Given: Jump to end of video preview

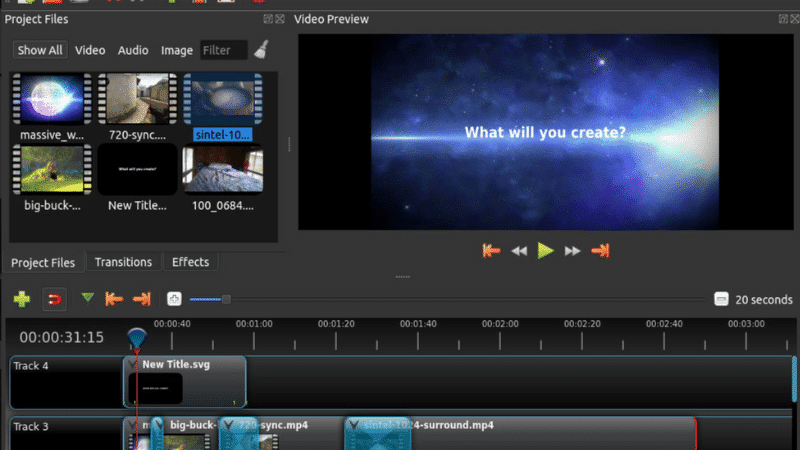Looking at the screenshot, I should [601, 251].
